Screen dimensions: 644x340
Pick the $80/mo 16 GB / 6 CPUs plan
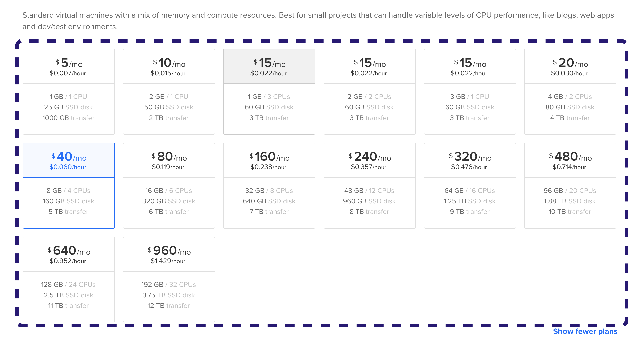169,186
